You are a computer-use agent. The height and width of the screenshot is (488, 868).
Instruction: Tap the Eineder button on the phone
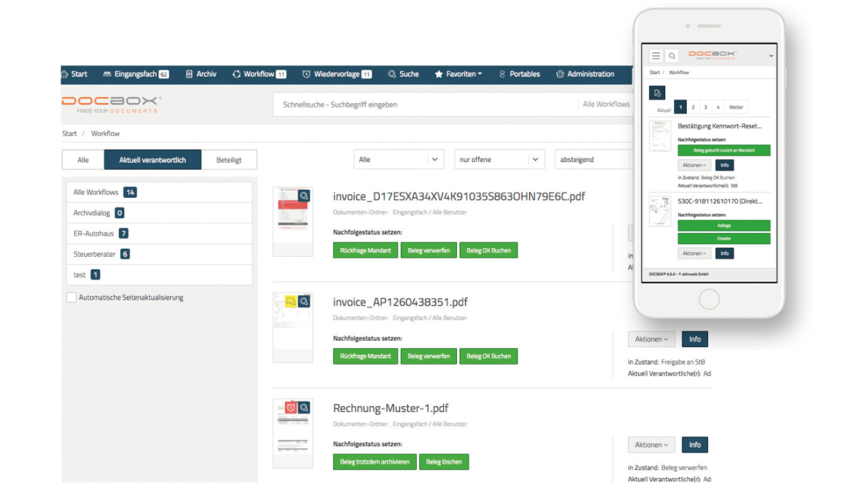coord(724,239)
